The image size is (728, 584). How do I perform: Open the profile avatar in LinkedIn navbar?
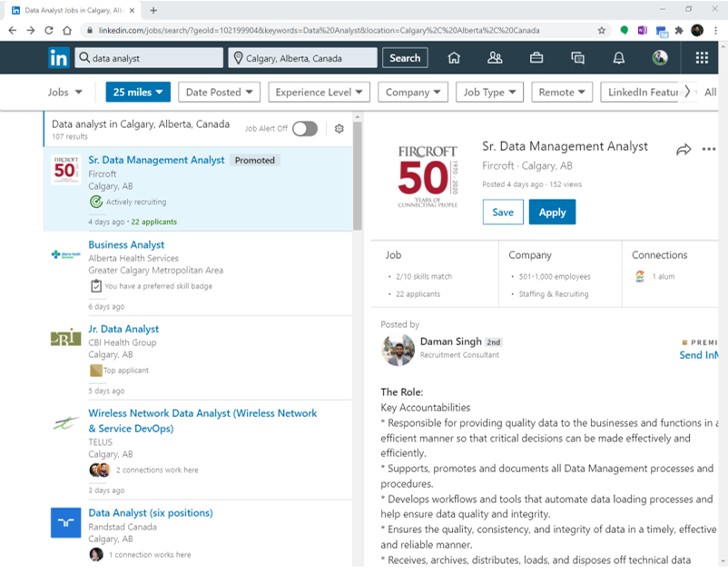(x=660, y=57)
